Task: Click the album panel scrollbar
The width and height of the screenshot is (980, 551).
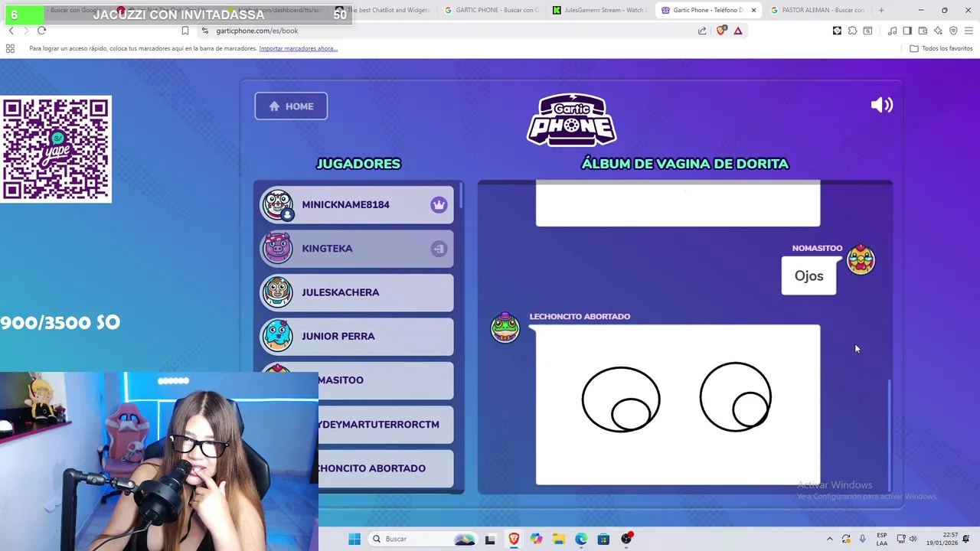Action: 889,435
